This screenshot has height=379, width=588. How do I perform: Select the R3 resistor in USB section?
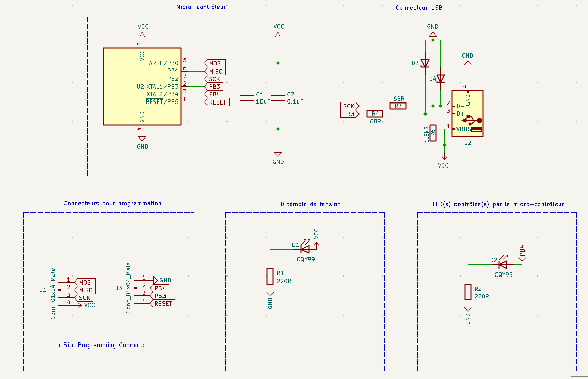click(398, 106)
